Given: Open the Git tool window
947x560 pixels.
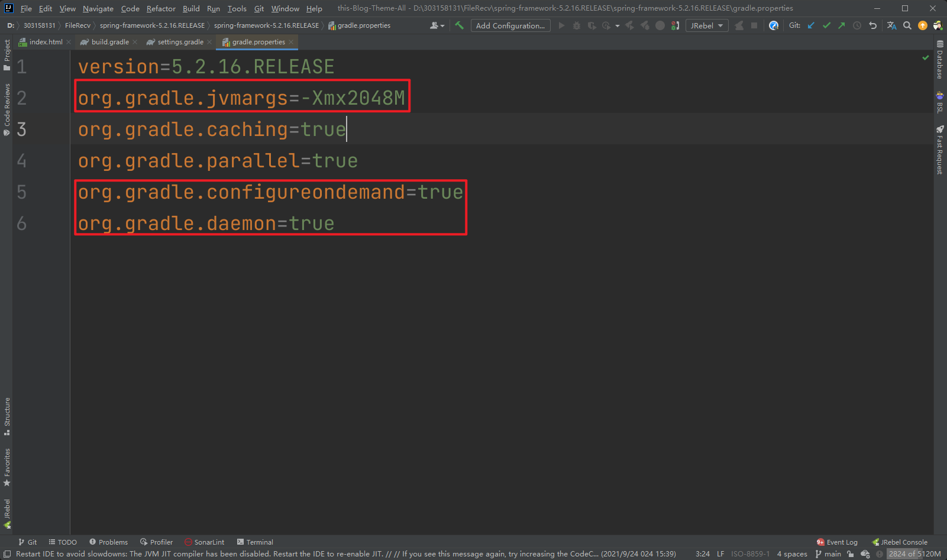Looking at the screenshot, I should tap(27, 542).
